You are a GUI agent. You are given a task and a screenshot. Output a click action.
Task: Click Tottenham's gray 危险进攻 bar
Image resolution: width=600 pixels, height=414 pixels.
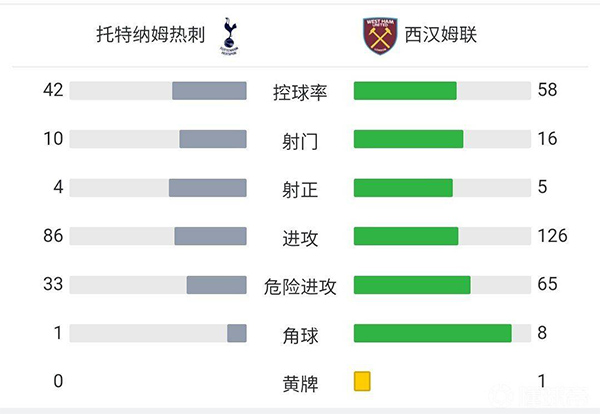point(216,285)
